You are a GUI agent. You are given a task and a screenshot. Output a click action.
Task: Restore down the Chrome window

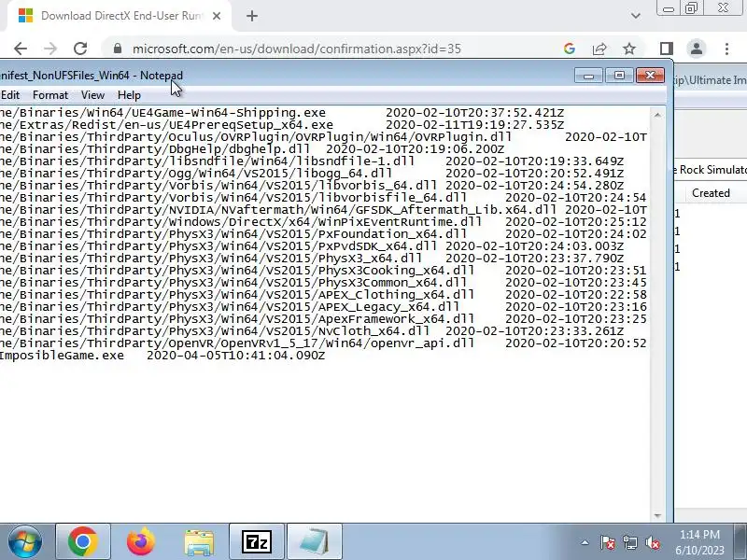691,8
